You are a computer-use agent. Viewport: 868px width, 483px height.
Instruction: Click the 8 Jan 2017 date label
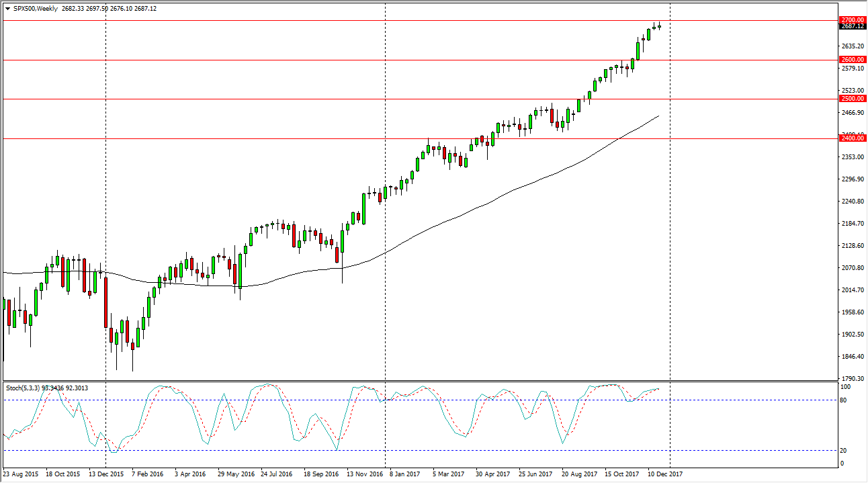[x=403, y=474]
